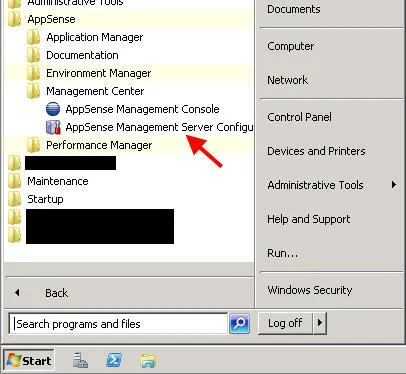406x374 pixels.
Task: Click the Environment Manager folder icon
Action: [x=33, y=73]
